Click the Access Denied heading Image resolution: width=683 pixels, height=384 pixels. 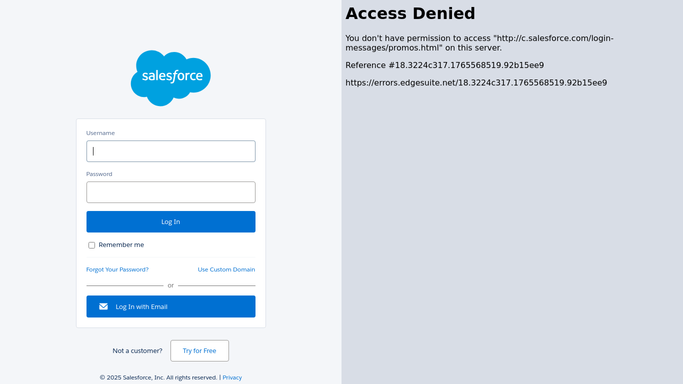pos(410,13)
